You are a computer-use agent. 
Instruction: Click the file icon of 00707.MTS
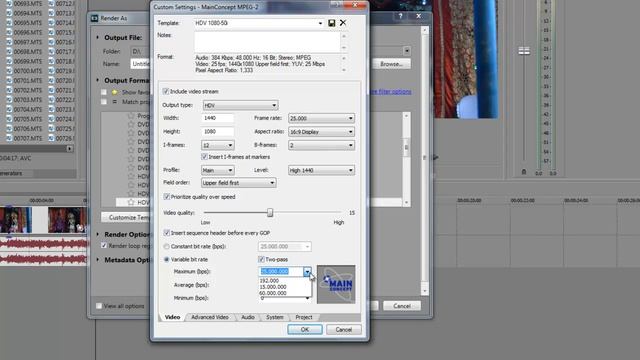pyautogui.click(x=9, y=138)
